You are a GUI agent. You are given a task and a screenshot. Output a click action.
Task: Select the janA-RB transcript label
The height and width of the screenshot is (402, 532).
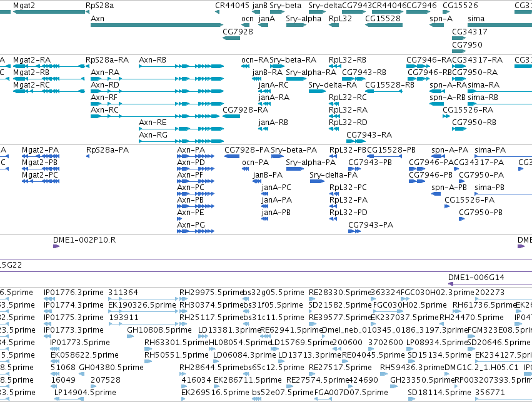coord(273,123)
